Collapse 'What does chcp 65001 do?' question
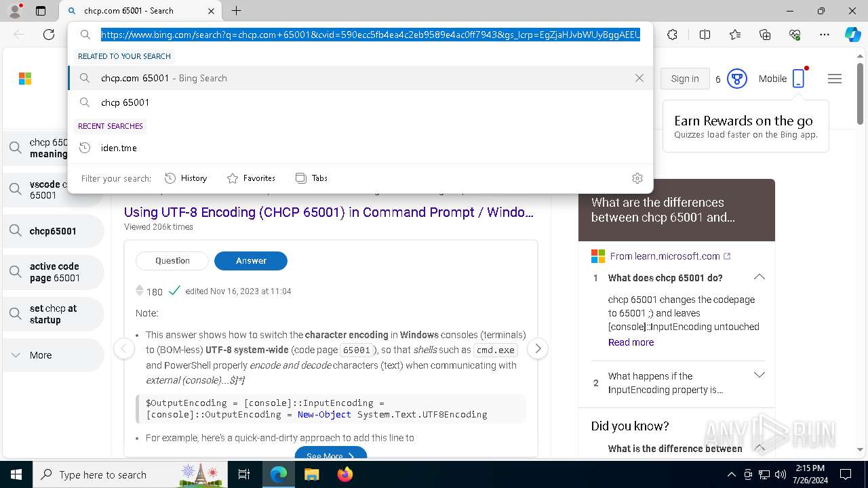This screenshot has height=488, width=868. [x=759, y=277]
